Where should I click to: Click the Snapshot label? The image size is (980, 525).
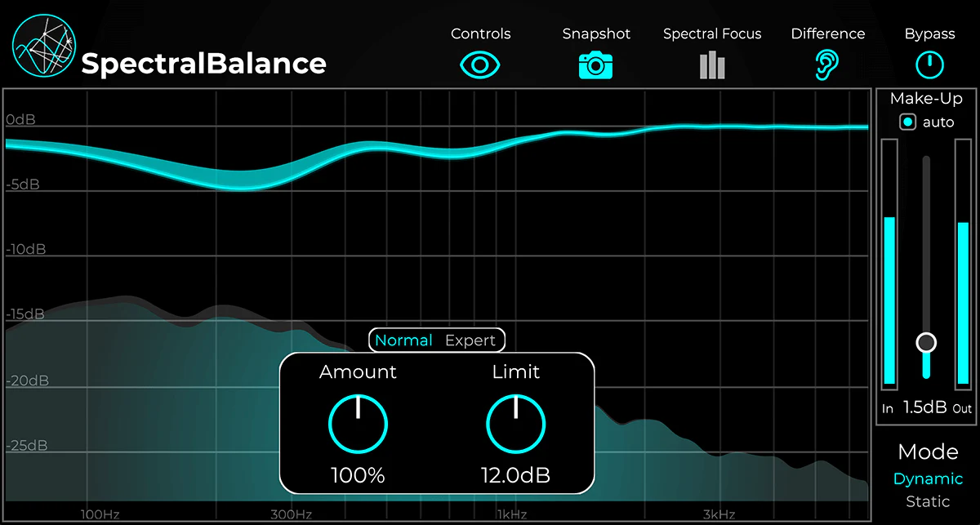coord(597,33)
